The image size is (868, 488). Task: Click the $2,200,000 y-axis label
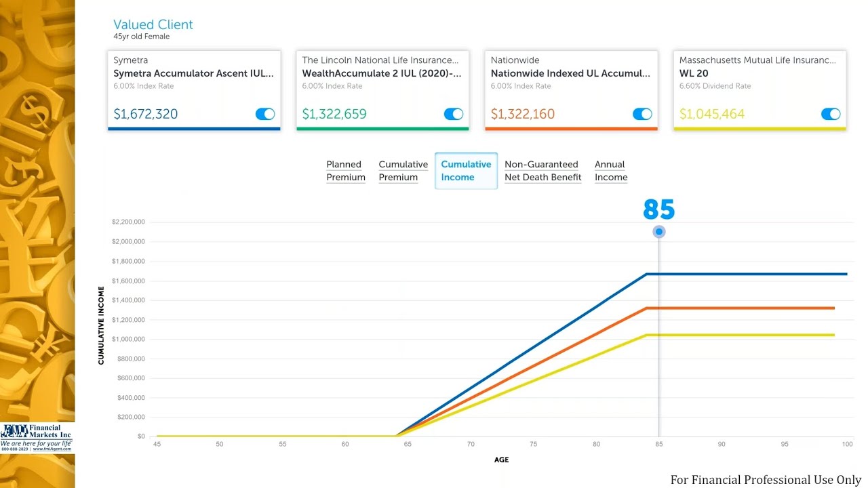coord(128,222)
